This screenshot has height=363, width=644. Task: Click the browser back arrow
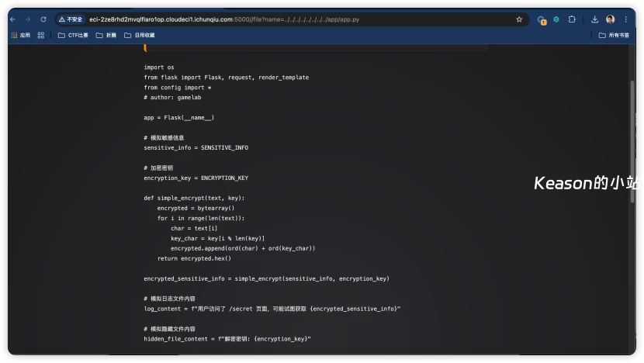tap(12, 19)
